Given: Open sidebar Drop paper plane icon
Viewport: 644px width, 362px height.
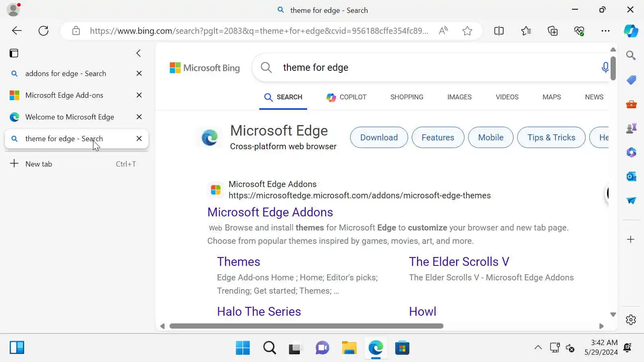Looking at the screenshot, I should point(631,201).
